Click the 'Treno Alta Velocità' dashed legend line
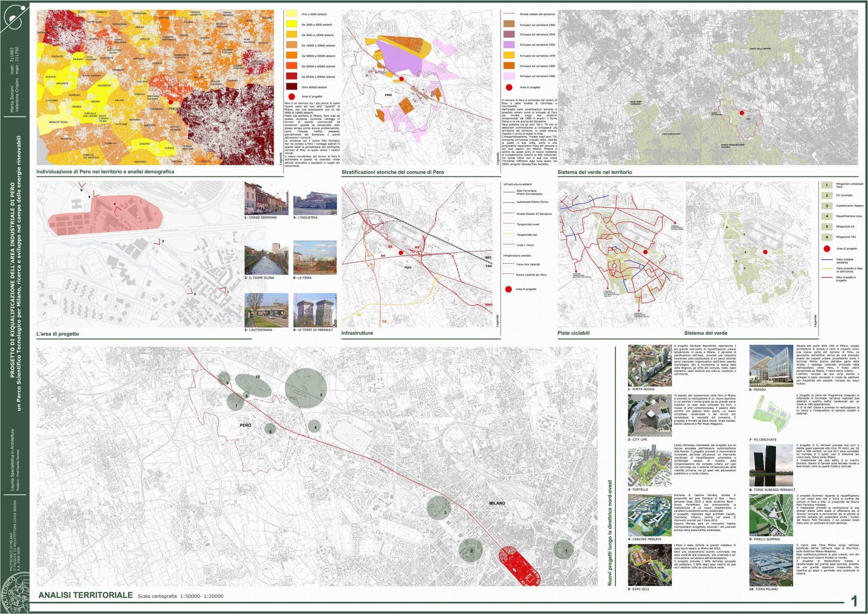868x614 pixels. click(508, 264)
